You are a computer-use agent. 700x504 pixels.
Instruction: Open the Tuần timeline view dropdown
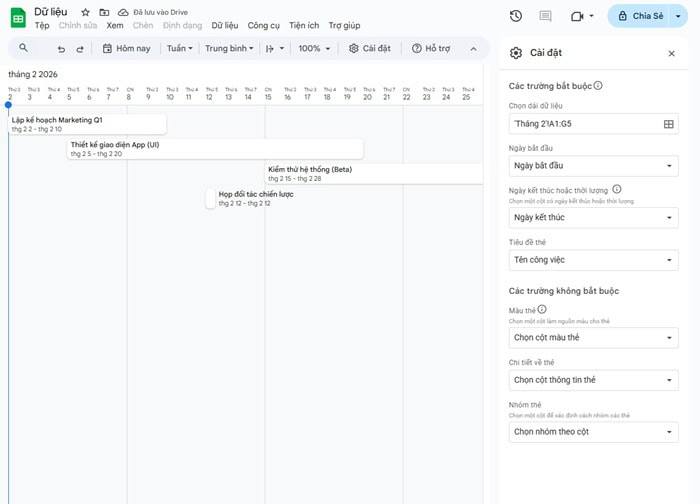click(x=180, y=48)
